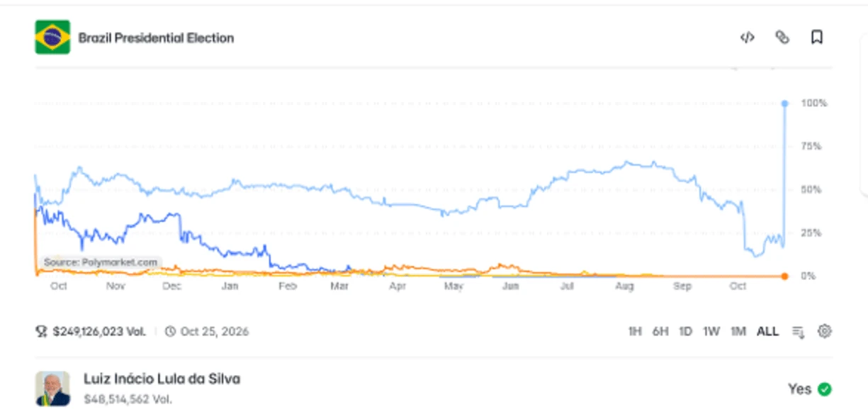Screen dimensions: 868x414
Task: Click the chart sort/filter lines icon
Action: (x=799, y=332)
